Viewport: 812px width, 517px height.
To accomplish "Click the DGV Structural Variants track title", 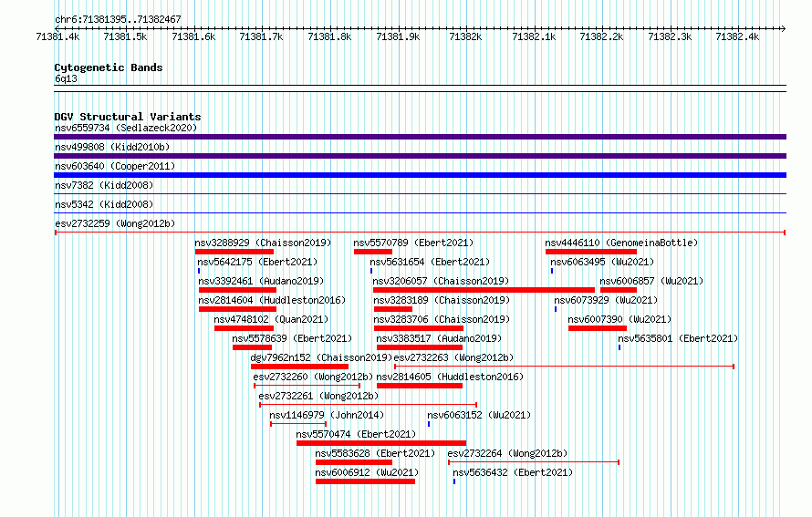I will click(x=128, y=117).
